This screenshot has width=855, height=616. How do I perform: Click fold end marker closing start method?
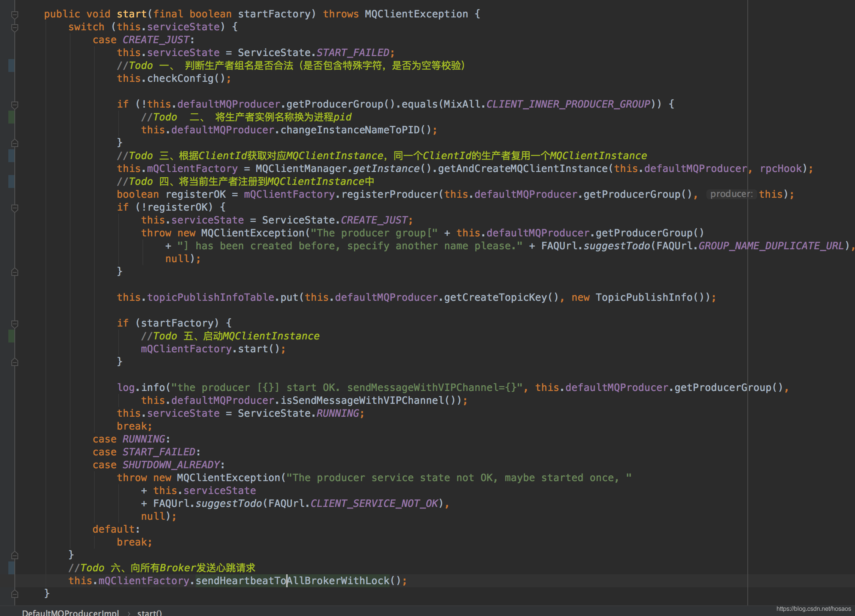[x=15, y=594]
